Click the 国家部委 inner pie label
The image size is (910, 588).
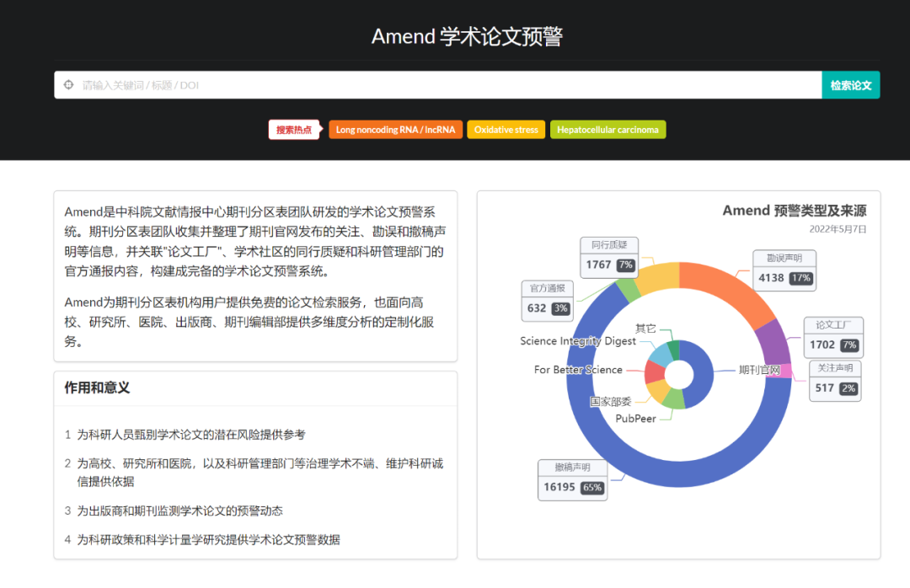(610, 402)
